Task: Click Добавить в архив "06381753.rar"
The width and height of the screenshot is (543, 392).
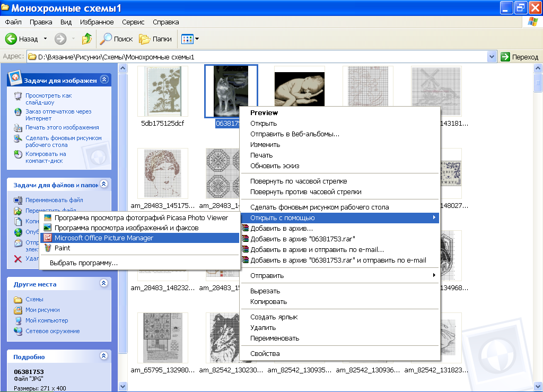Action: tap(340, 239)
